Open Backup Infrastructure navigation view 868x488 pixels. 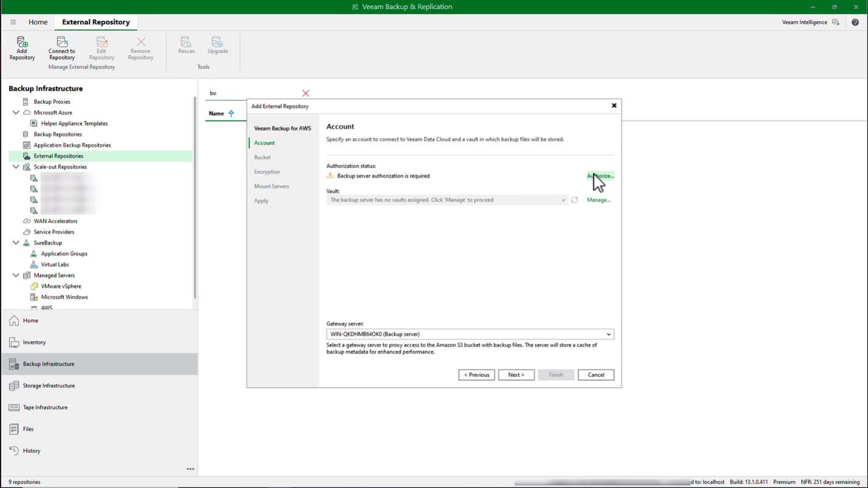coord(99,364)
